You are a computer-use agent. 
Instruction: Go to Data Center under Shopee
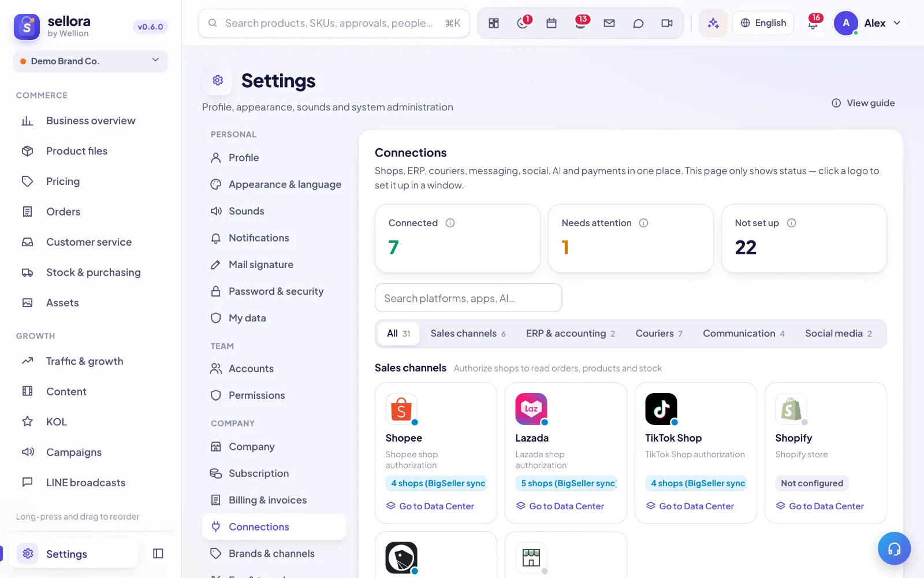430,506
